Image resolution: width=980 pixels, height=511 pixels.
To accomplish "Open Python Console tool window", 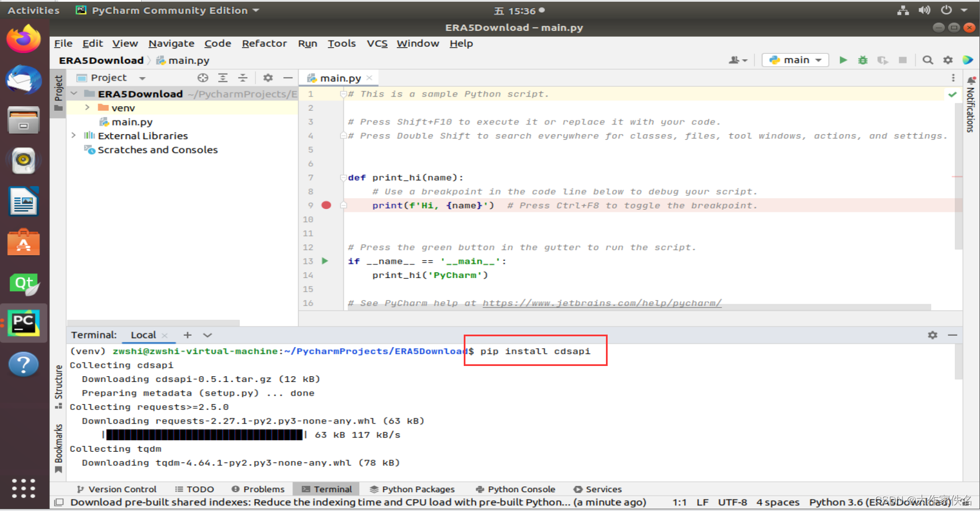I will tap(515, 489).
